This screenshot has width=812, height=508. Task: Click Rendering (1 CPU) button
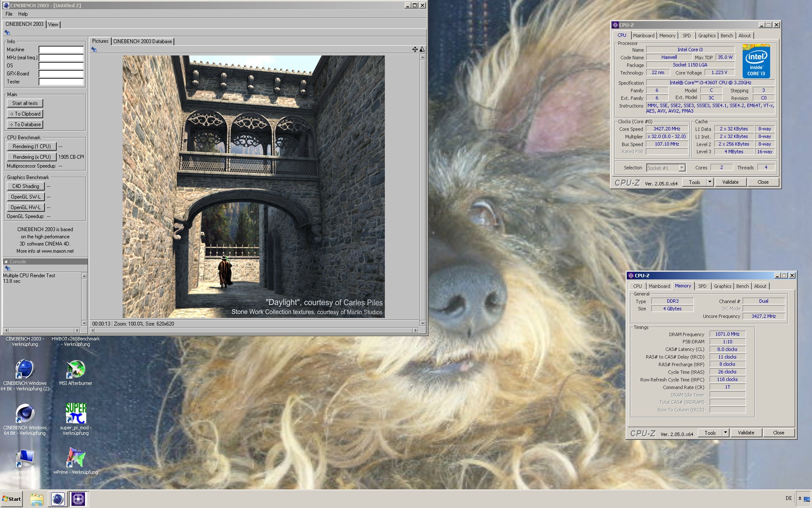pyautogui.click(x=32, y=146)
